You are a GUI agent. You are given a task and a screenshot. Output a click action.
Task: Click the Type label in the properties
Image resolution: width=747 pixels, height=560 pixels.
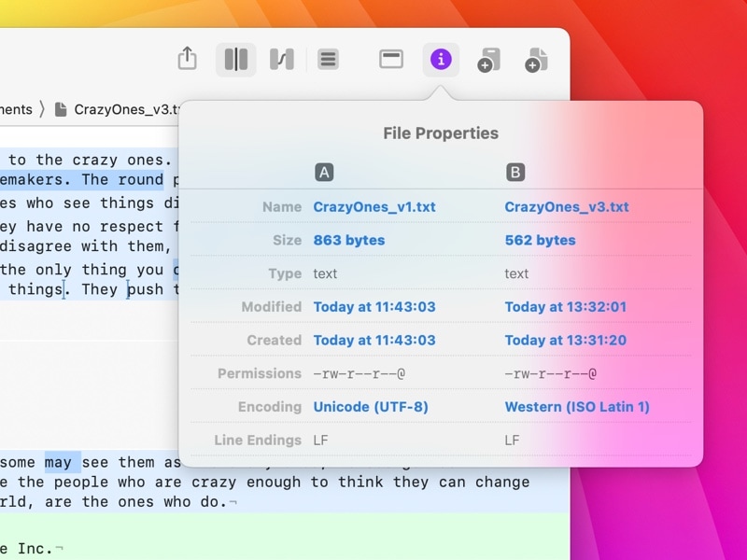[285, 273]
